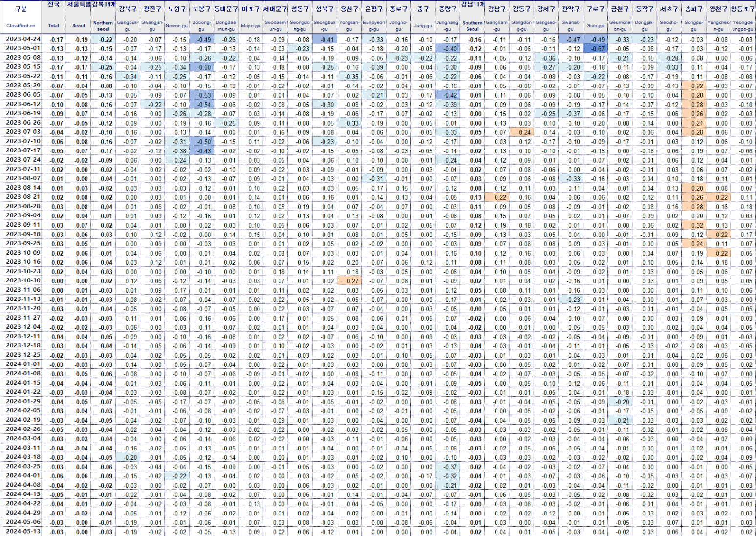Select the 2024-02-19 date cell
756x536 pixels.
point(23,420)
